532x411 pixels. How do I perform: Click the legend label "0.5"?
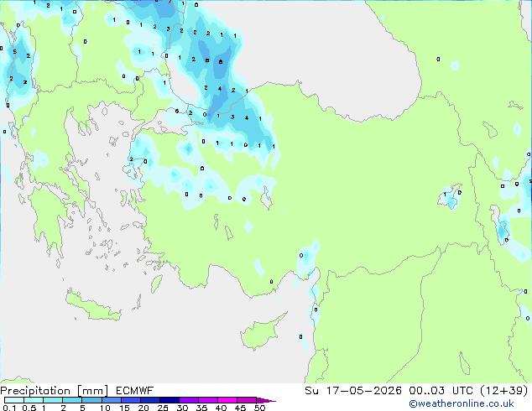[29, 408]
